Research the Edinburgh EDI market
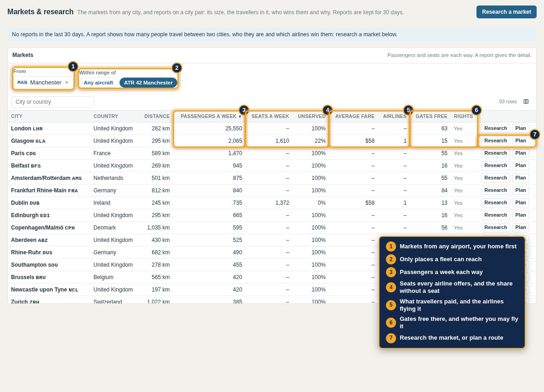 click(495, 215)
